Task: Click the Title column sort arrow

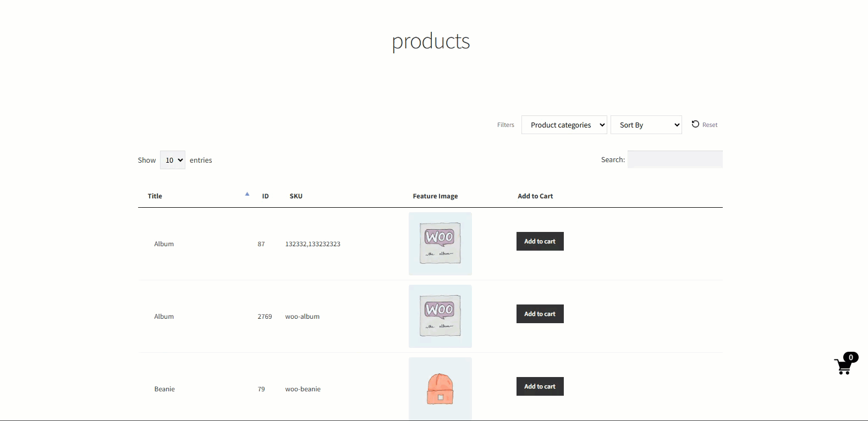Action: click(247, 194)
